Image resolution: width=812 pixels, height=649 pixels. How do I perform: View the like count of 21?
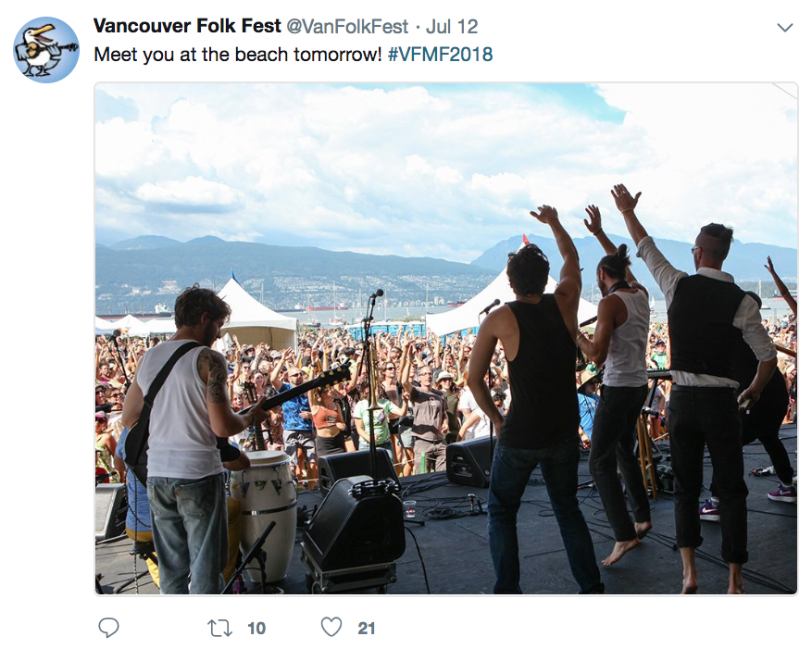(x=366, y=629)
